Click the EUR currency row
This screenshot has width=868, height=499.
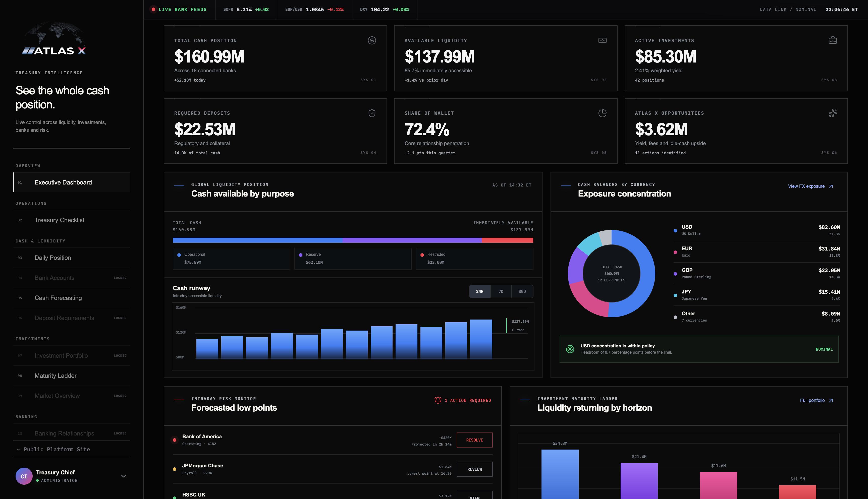[756, 252]
